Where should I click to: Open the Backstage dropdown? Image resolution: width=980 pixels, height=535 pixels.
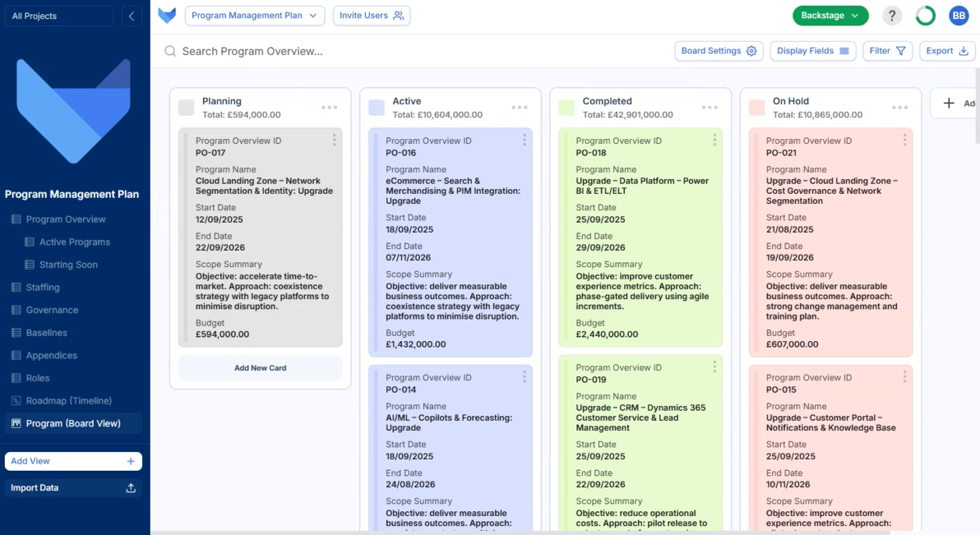coord(830,16)
